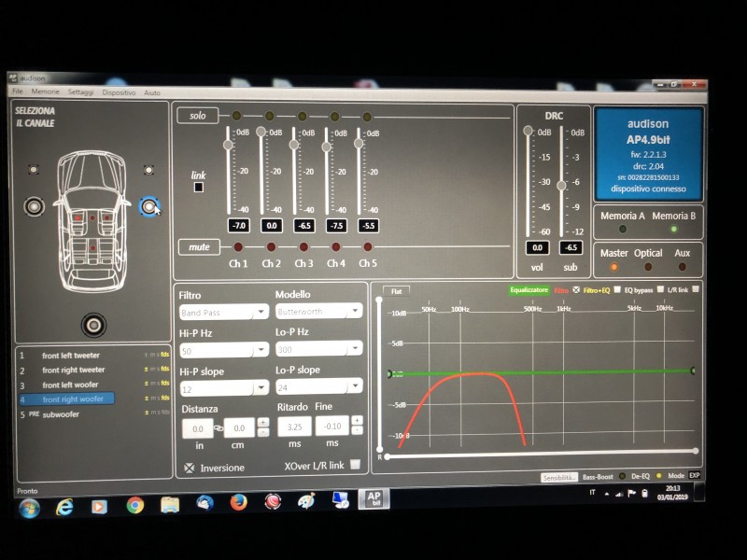Mute Ch 1 with red indicator

point(238,246)
